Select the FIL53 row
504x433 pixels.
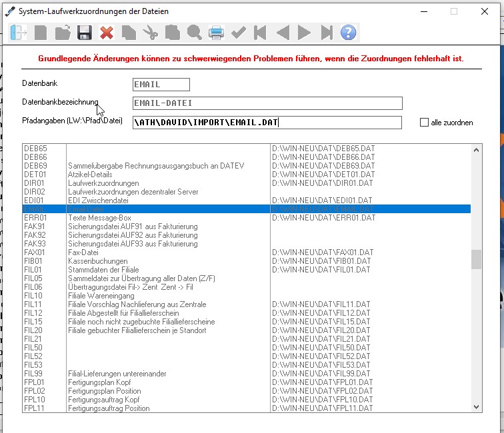pos(247,365)
